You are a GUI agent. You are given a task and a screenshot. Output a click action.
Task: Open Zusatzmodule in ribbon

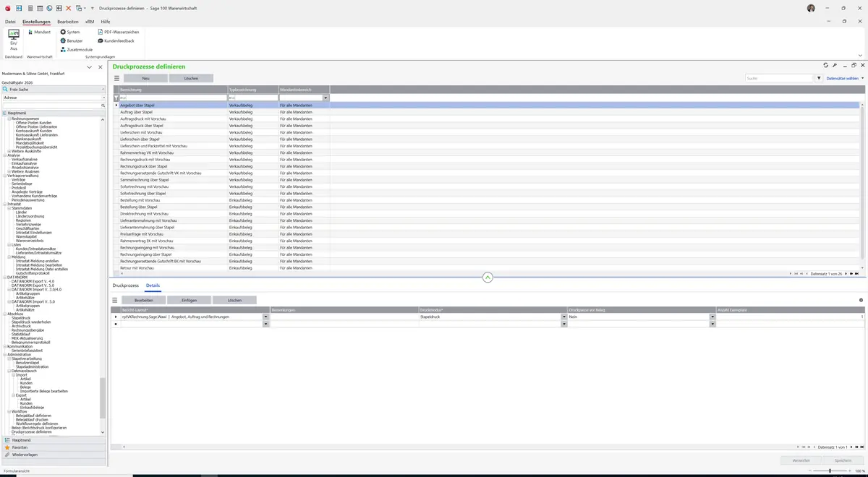[x=76, y=49]
